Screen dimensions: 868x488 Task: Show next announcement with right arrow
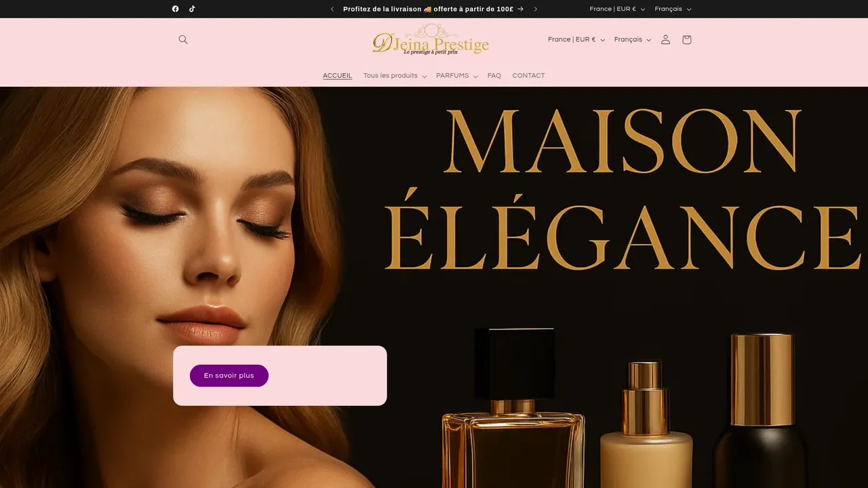point(535,9)
